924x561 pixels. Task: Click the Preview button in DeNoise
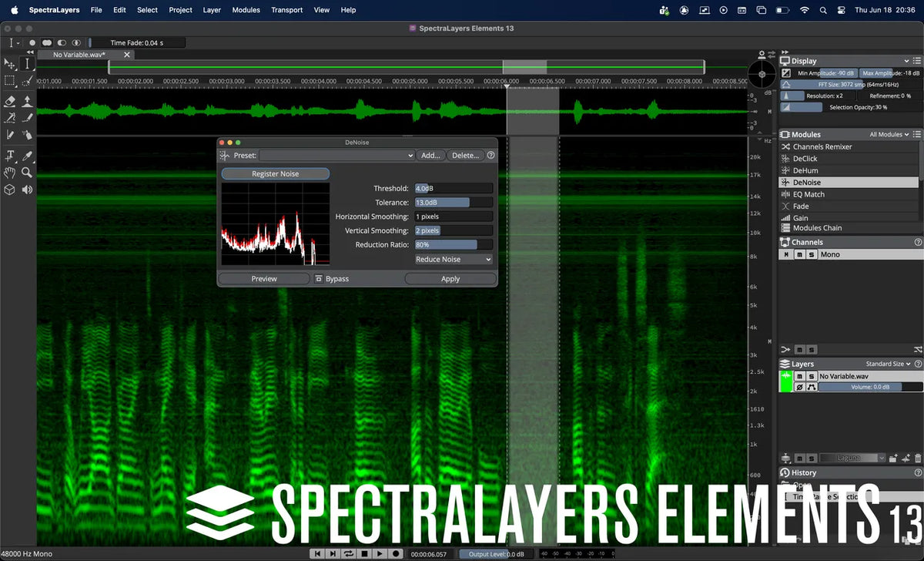(264, 279)
